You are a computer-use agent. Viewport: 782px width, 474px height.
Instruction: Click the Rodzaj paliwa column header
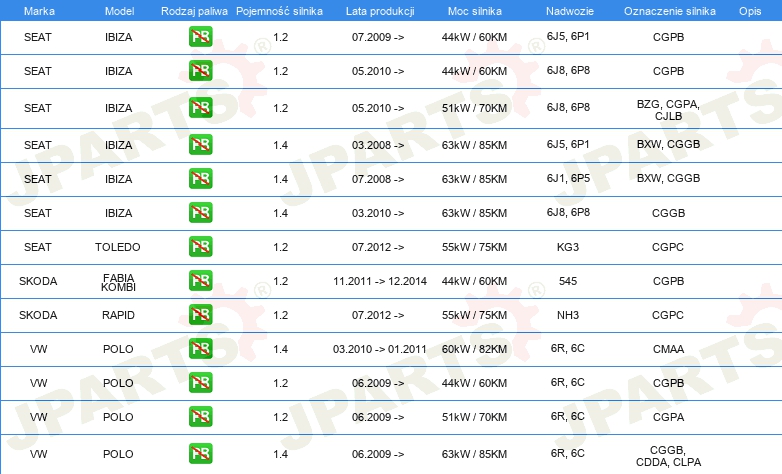[194, 11]
